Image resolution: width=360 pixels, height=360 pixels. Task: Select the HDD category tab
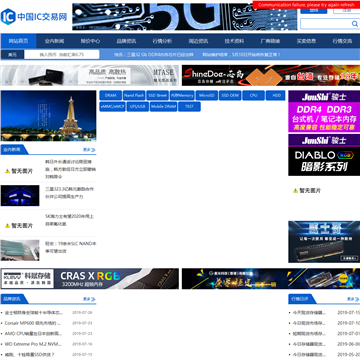point(276,95)
